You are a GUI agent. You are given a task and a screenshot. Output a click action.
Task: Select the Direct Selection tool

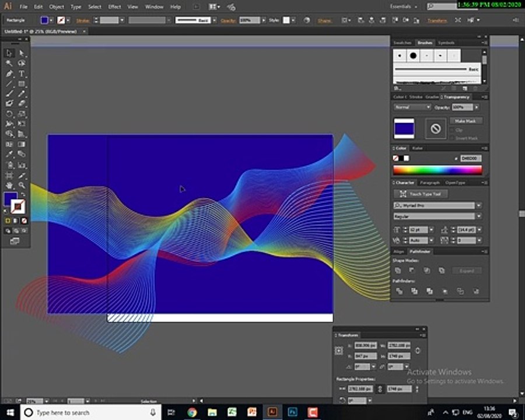click(x=22, y=53)
